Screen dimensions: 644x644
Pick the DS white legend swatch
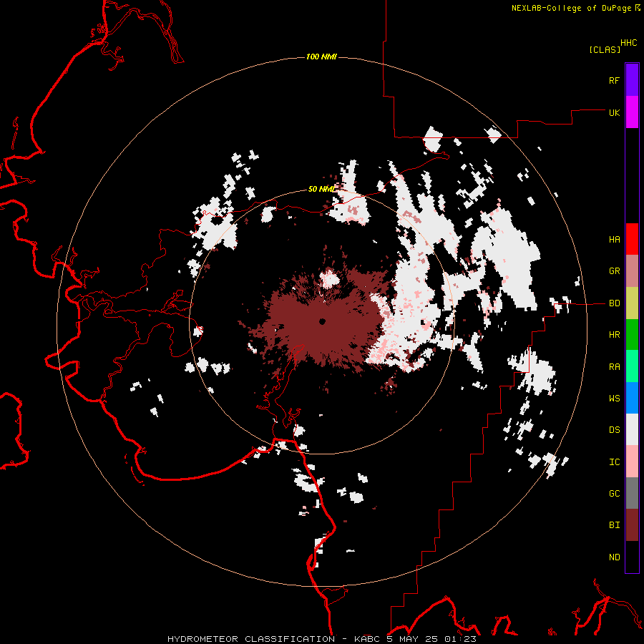[632, 429]
